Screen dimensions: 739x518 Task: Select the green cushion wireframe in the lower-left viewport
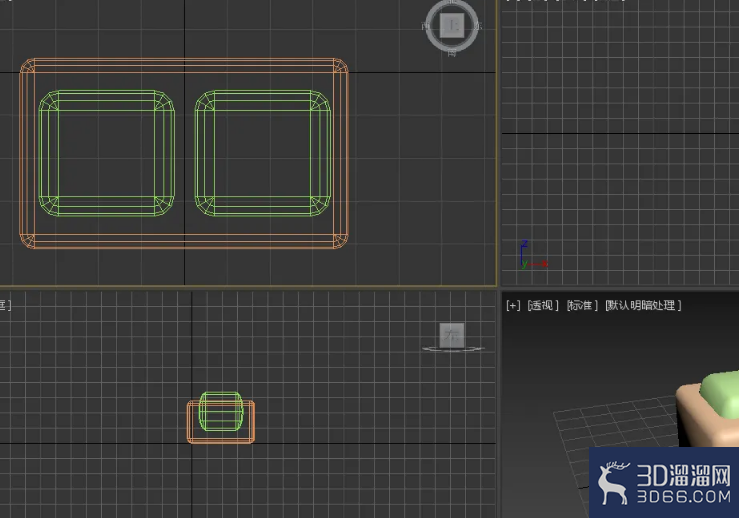pyautogui.click(x=221, y=411)
